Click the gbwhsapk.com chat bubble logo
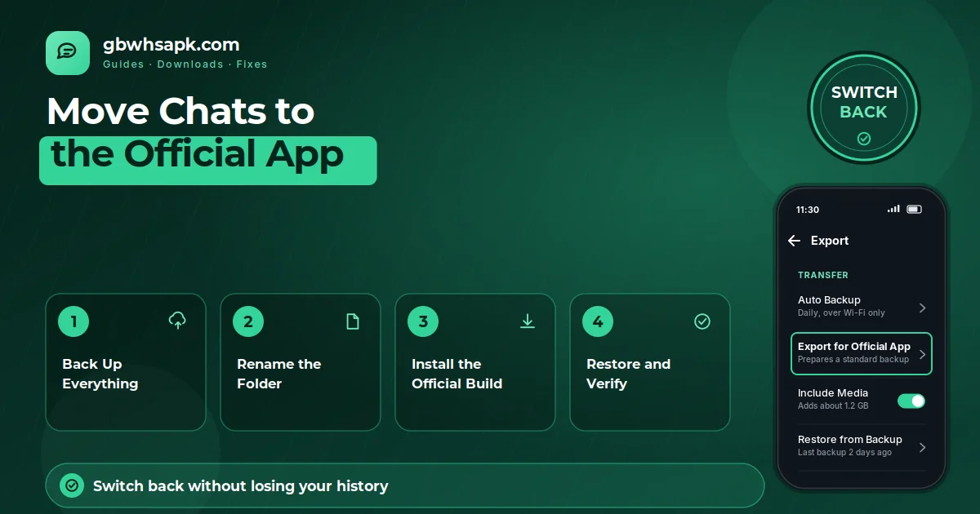Screen dimensions: 980x514 coord(68,53)
